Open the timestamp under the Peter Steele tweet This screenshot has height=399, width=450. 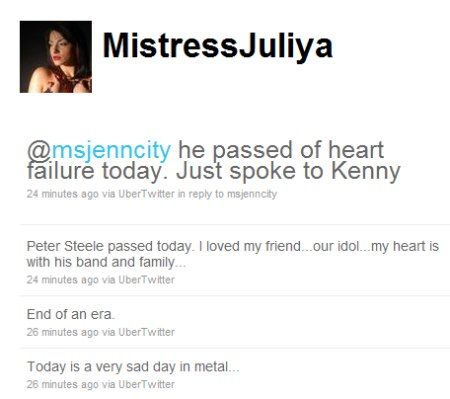[x=63, y=280]
